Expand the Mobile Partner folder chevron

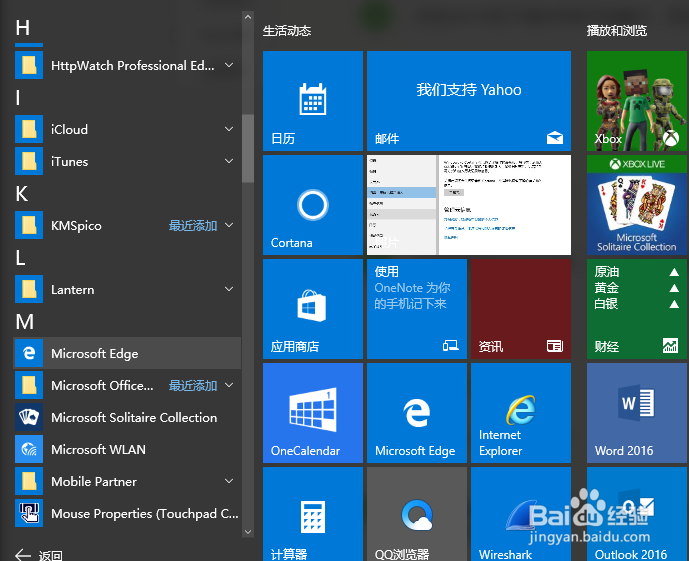click(229, 481)
